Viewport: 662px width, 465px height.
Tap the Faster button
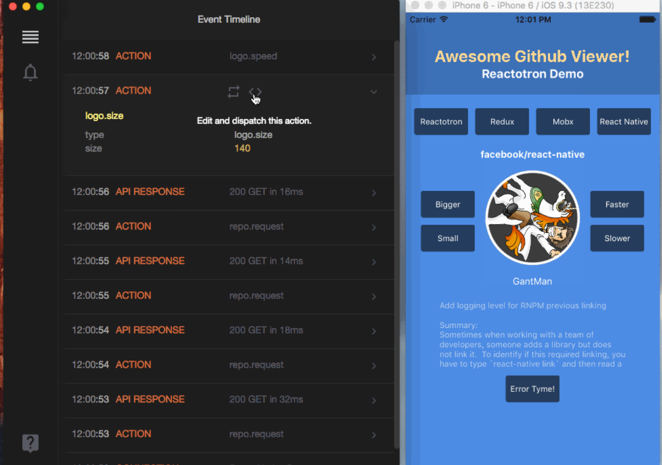[x=617, y=204]
